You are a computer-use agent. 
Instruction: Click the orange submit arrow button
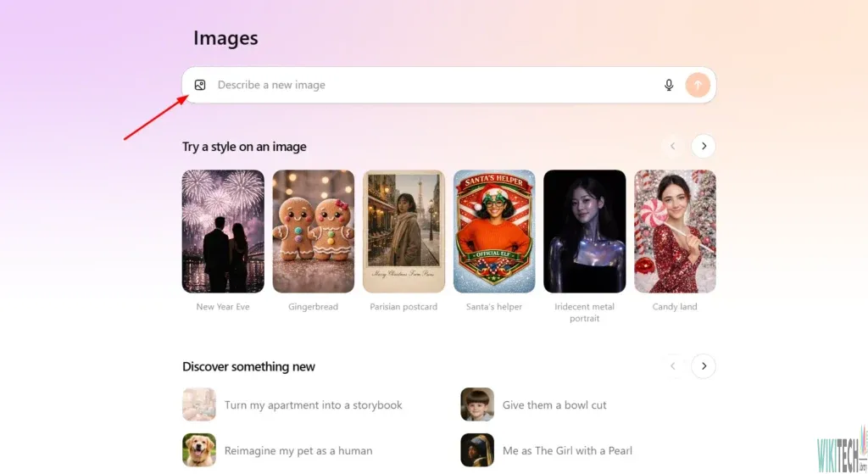(x=698, y=85)
